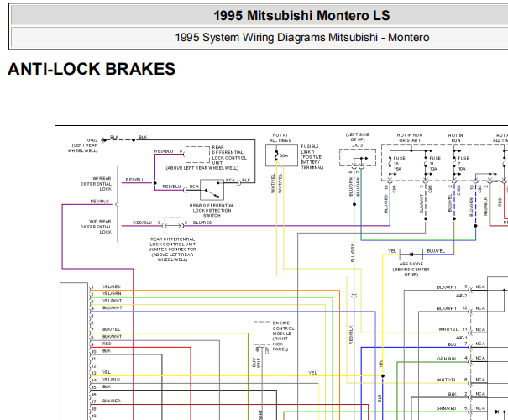Click the 'BLU/RED' label right of the jumper connector
This screenshot has width=508, height=420.
pyautogui.click(x=202, y=223)
